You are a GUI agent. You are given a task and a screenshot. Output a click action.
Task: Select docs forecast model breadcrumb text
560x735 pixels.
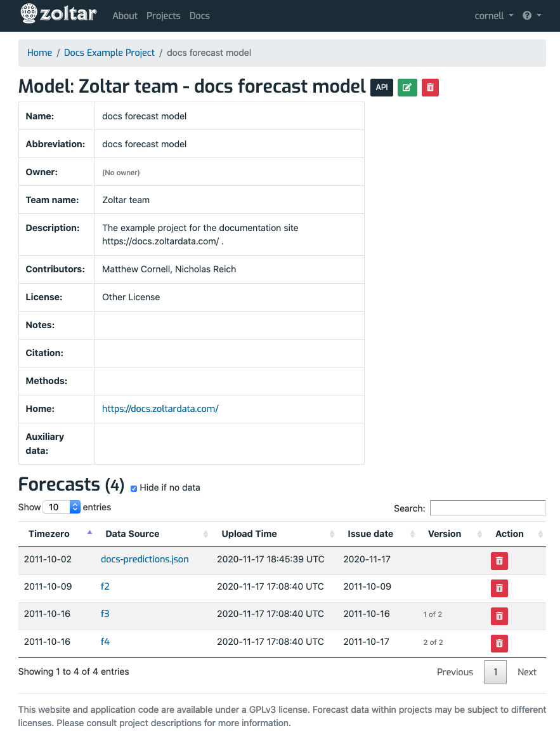pos(209,53)
